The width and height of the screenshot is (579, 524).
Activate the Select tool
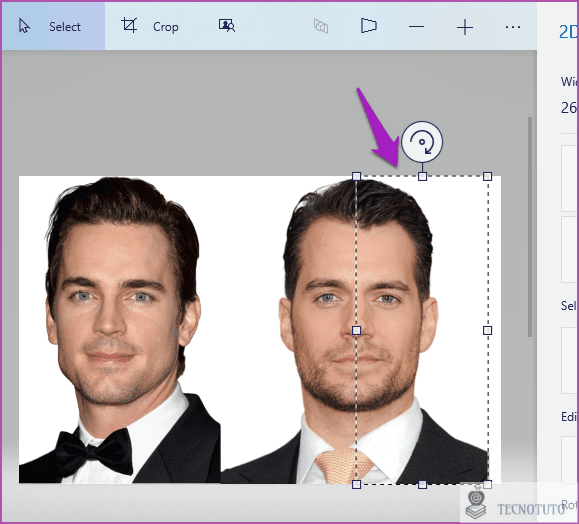pyautogui.click(x=53, y=26)
